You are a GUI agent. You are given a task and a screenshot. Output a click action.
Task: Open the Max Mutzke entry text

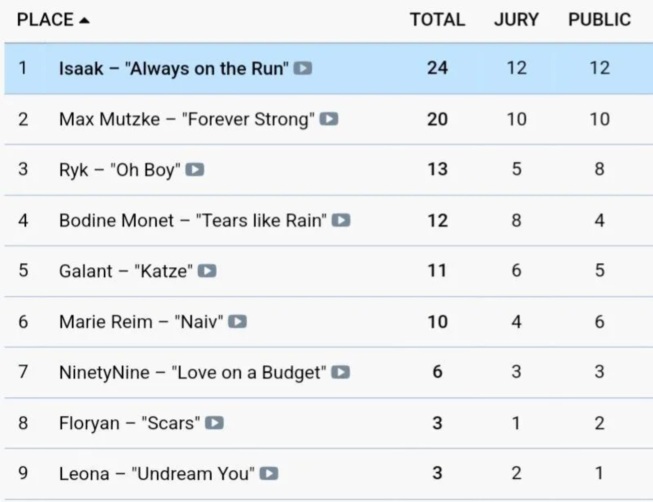(187, 119)
